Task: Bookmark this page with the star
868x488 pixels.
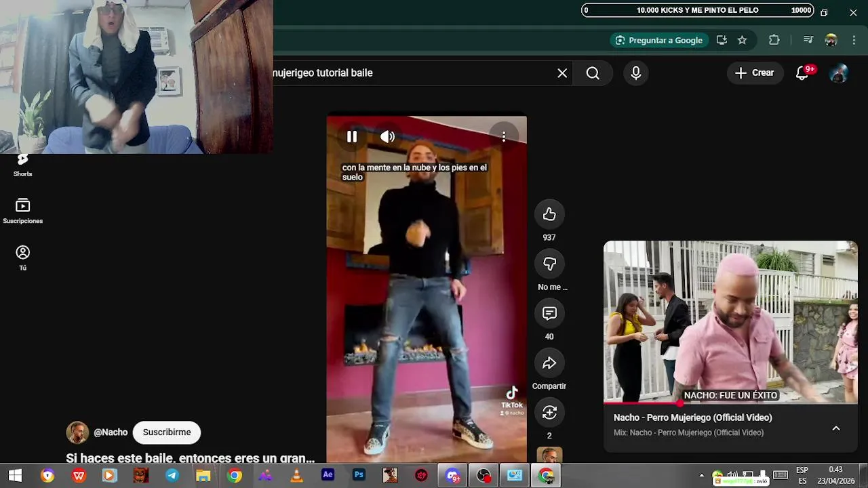Action: click(743, 40)
